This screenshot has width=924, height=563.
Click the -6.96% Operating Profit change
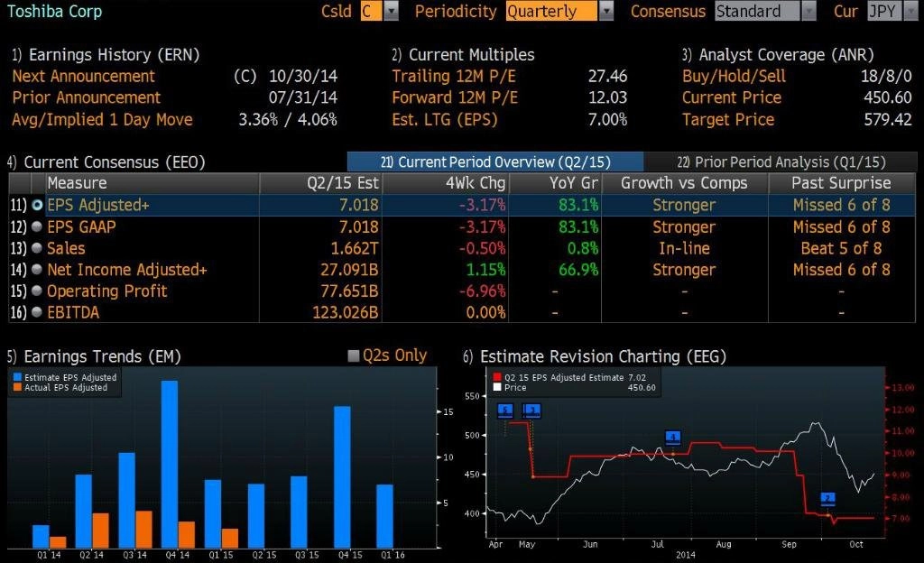(482, 291)
